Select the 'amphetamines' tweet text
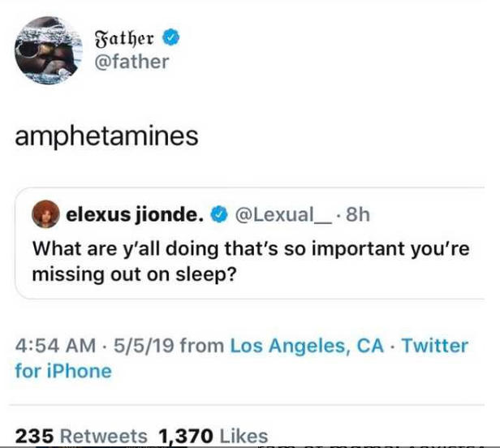The width and height of the screenshot is (500, 448). tap(106, 136)
